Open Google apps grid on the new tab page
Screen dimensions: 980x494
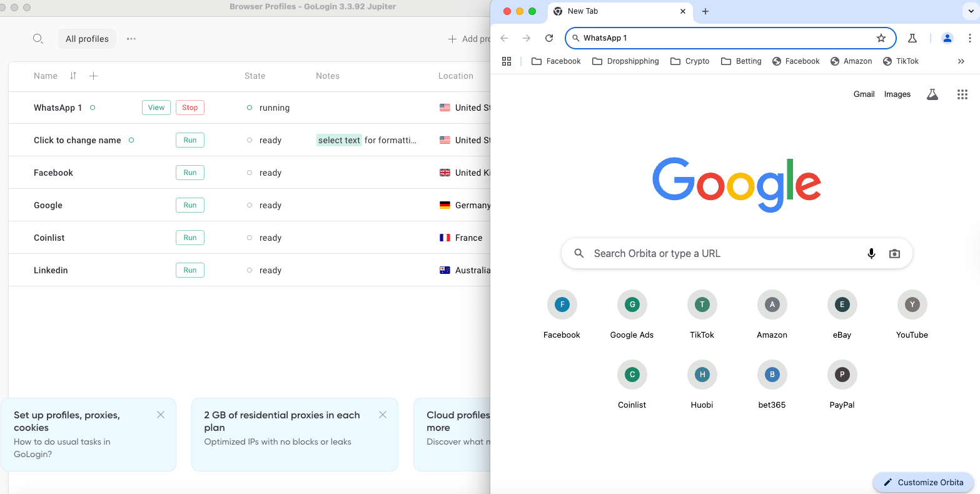tap(962, 94)
